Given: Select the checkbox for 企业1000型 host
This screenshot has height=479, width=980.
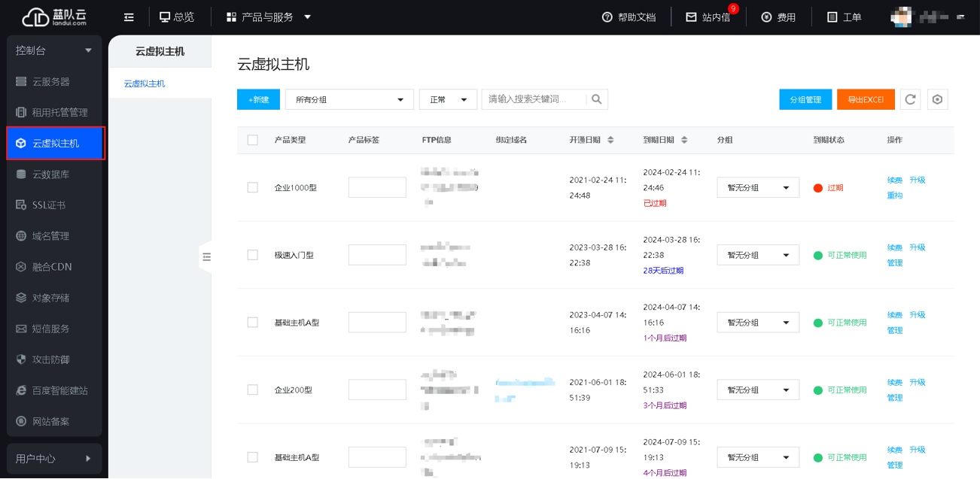Looking at the screenshot, I should [252, 187].
